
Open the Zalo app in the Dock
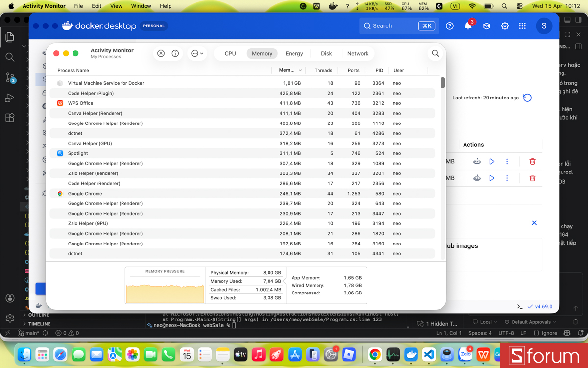click(x=465, y=354)
